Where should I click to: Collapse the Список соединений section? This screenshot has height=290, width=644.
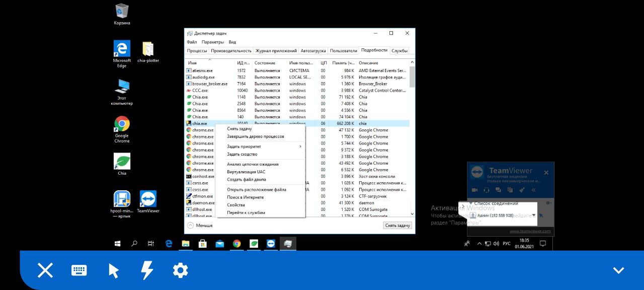(x=471, y=203)
